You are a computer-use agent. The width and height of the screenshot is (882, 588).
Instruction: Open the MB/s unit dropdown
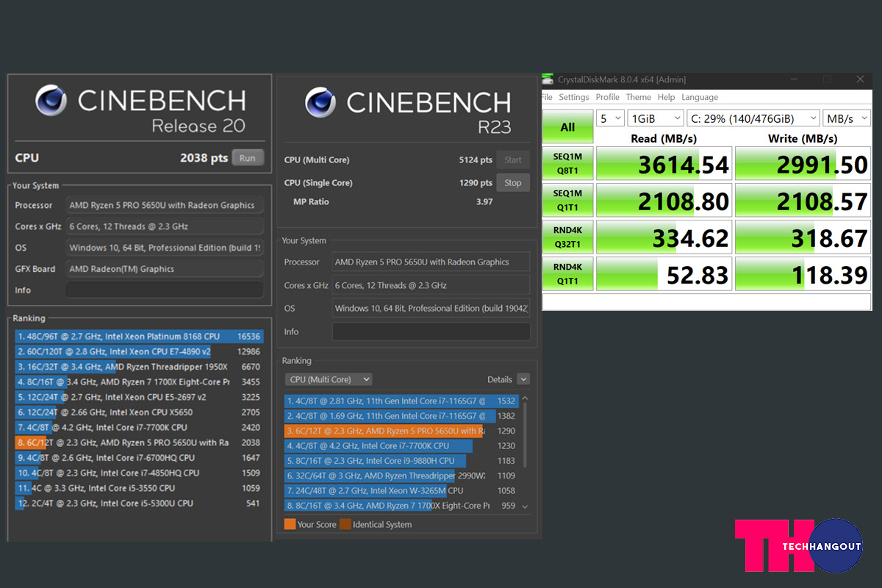coord(847,118)
